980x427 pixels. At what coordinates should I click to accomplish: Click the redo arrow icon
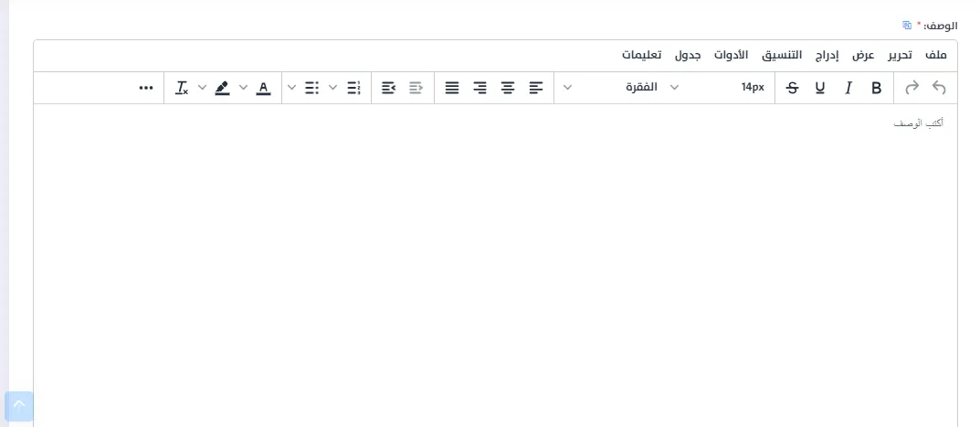tap(912, 88)
